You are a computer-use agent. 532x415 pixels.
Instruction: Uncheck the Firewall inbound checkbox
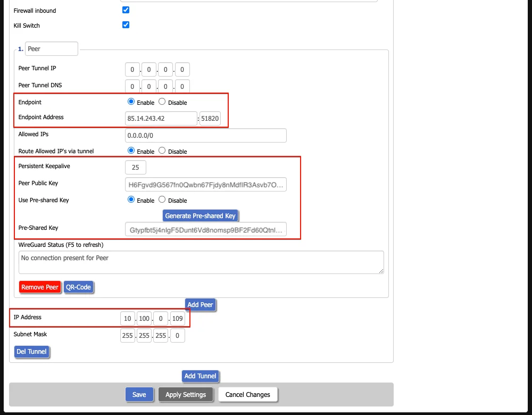click(x=126, y=10)
